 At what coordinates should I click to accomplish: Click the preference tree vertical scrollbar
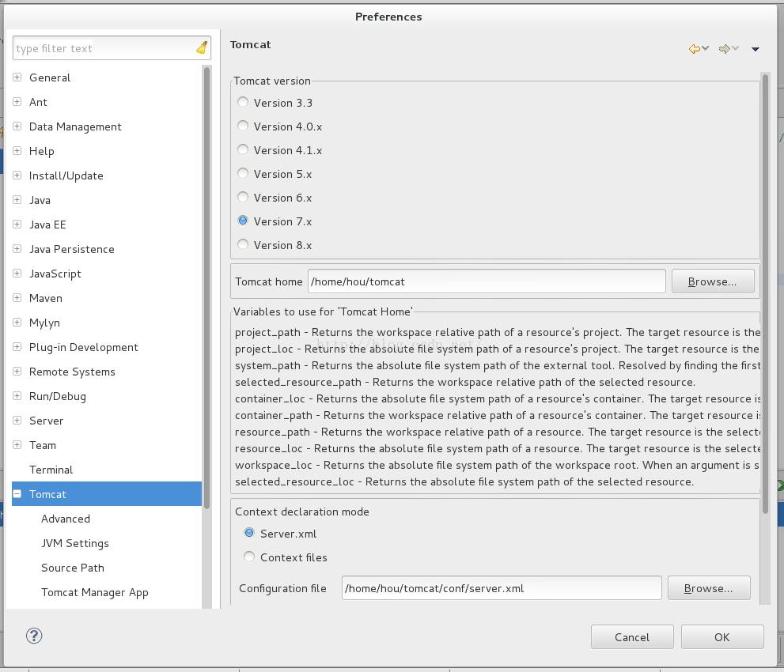coord(206,287)
